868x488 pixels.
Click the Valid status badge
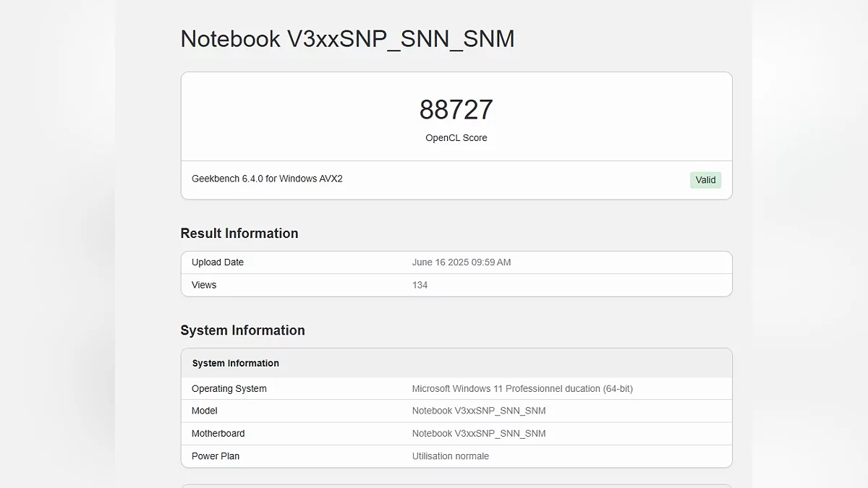click(x=705, y=180)
